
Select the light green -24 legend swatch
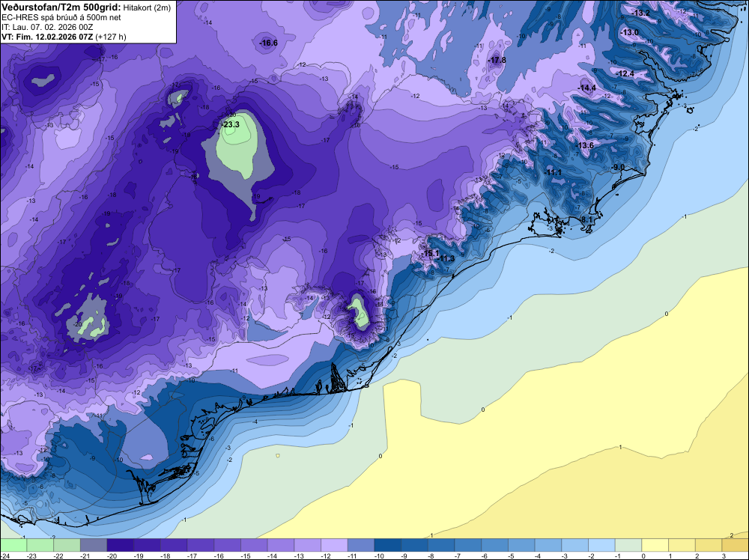pos(13,545)
